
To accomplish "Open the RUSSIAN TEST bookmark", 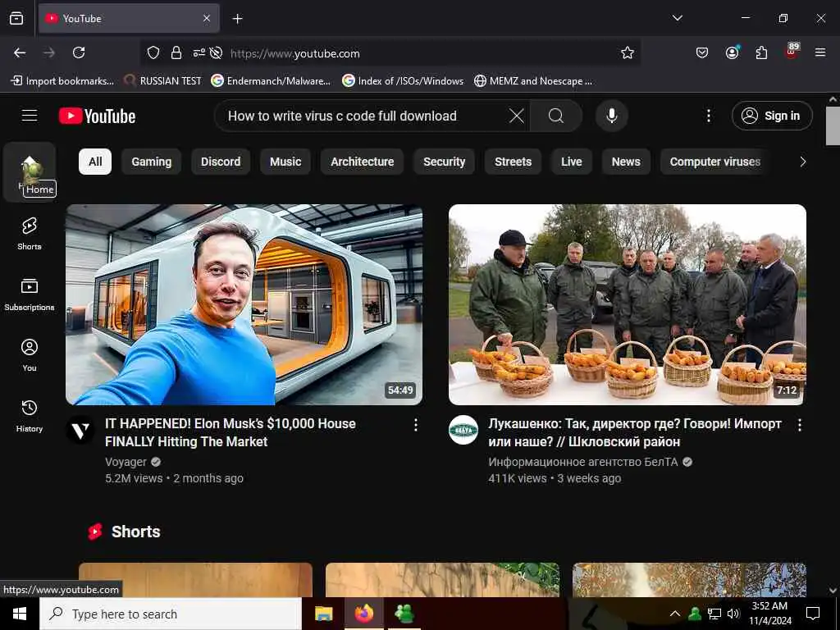I will pos(162,81).
